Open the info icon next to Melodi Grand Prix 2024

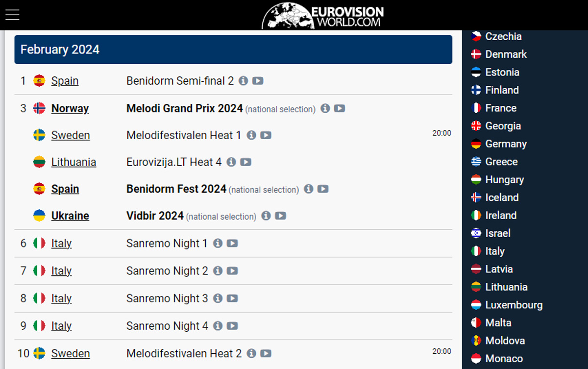point(325,109)
